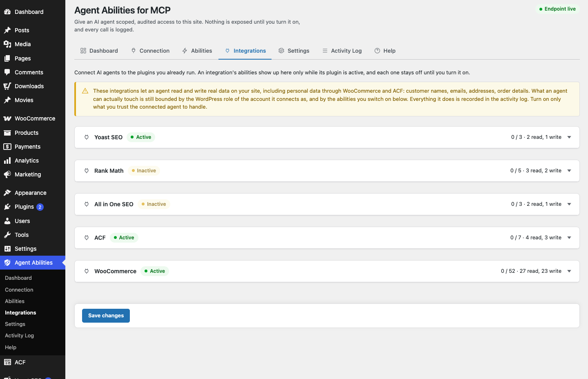Click the Yoast SEO Active status badge
The image size is (588, 379).
pyautogui.click(x=140, y=137)
